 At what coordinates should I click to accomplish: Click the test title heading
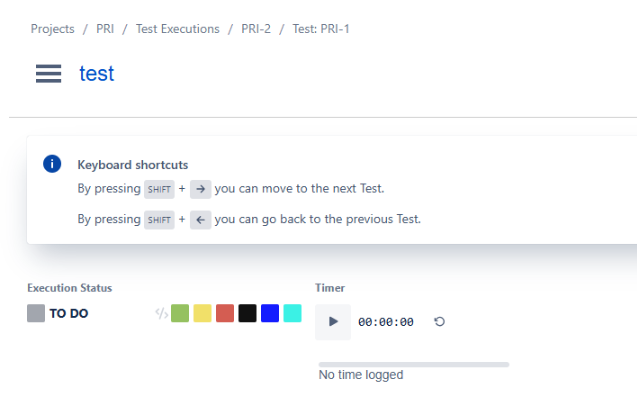pos(97,74)
